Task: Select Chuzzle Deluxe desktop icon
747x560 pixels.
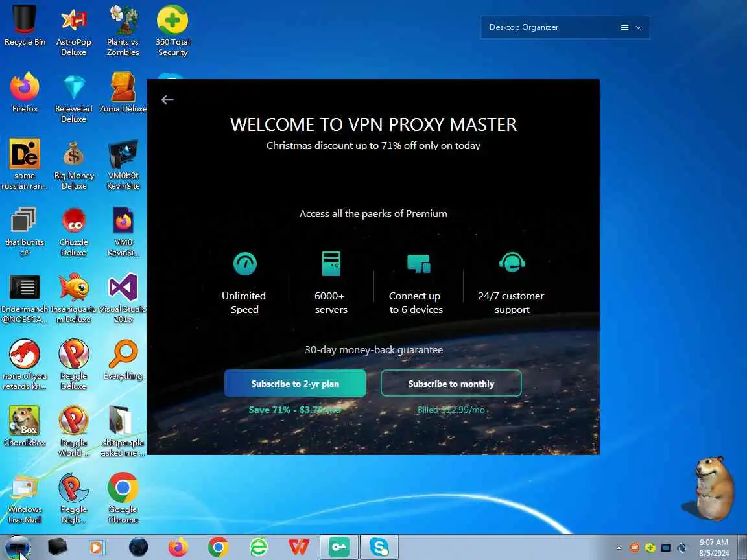Action: [x=74, y=231]
